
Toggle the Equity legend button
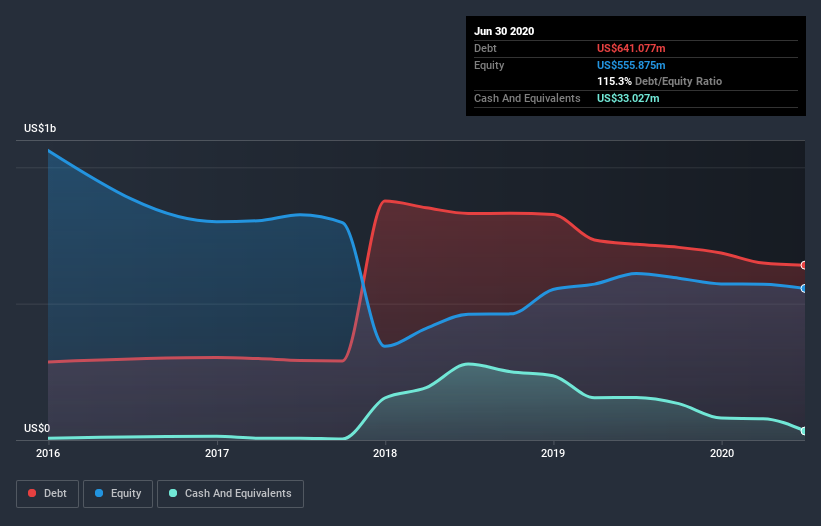click(x=118, y=494)
